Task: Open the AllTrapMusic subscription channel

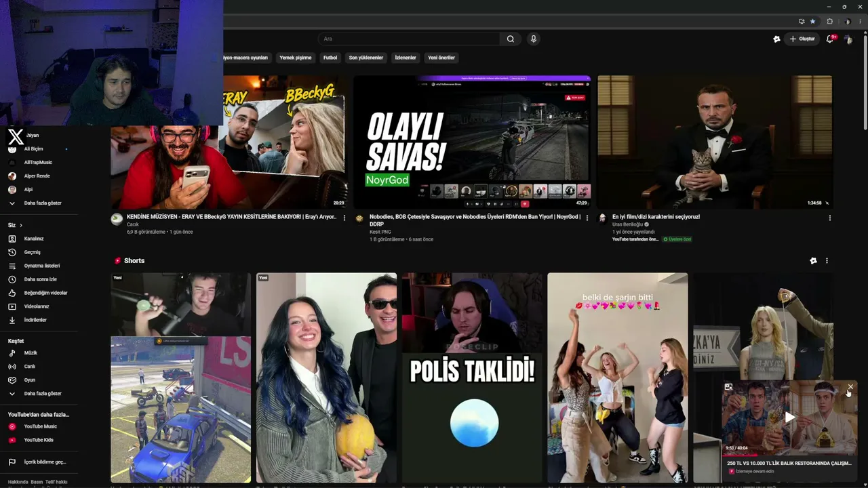Action: point(39,163)
